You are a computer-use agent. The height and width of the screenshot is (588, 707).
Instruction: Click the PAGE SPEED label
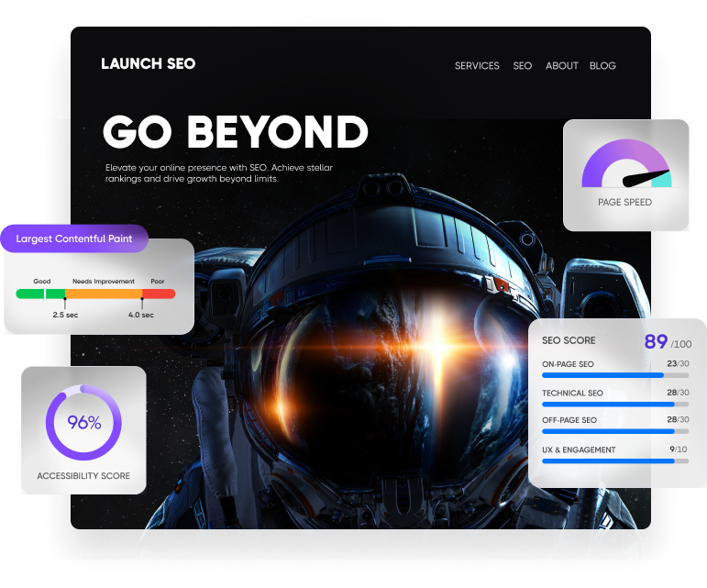coord(624,202)
